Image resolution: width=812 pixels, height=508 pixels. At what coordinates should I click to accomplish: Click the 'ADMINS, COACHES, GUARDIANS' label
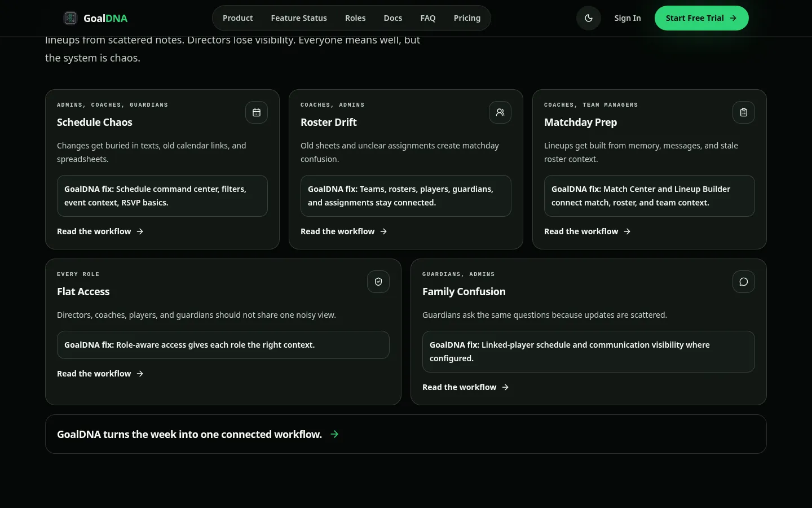tap(113, 105)
